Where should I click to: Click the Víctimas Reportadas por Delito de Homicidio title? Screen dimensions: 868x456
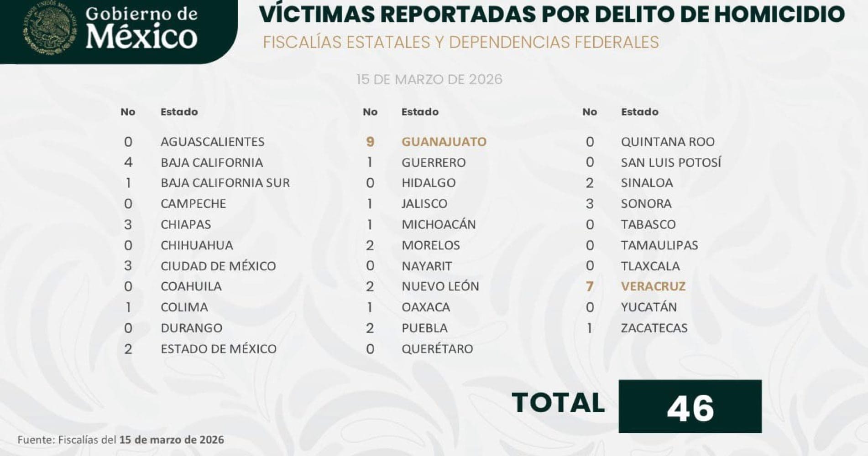[552, 15]
